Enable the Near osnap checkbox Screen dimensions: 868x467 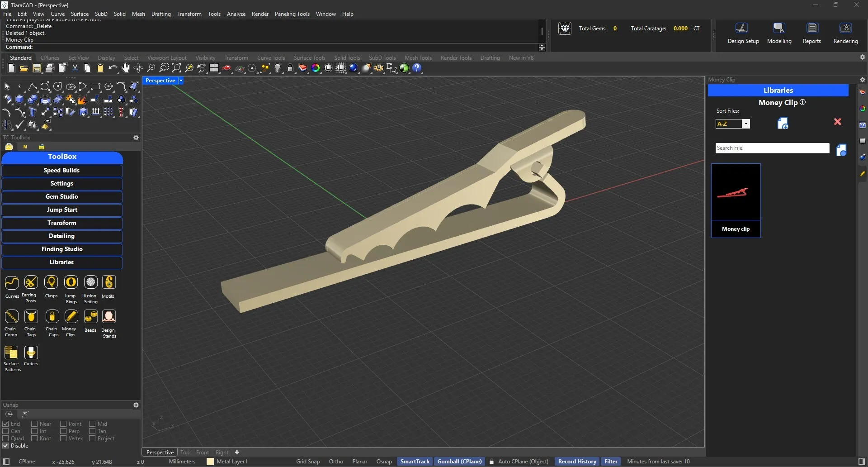click(x=34, y=424)
